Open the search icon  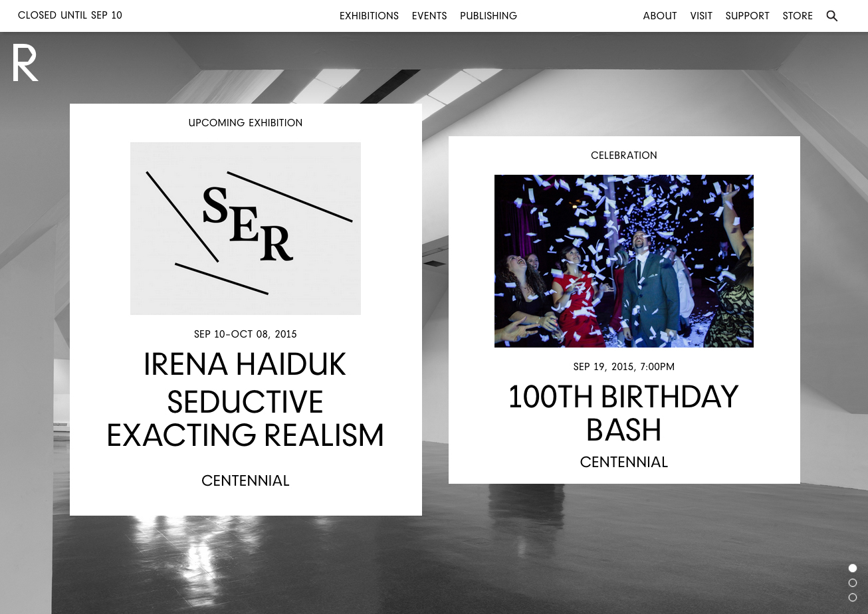[831, 16]
